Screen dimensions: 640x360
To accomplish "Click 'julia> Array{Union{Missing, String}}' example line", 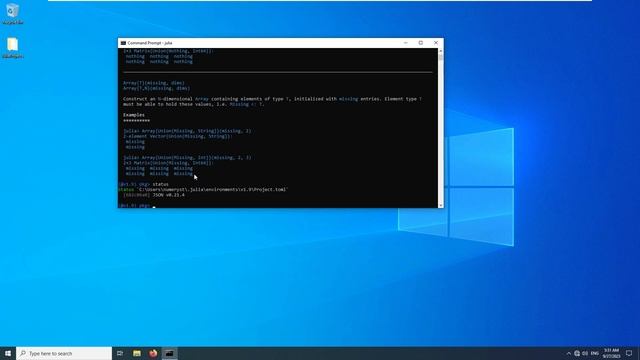I will 187,131.
